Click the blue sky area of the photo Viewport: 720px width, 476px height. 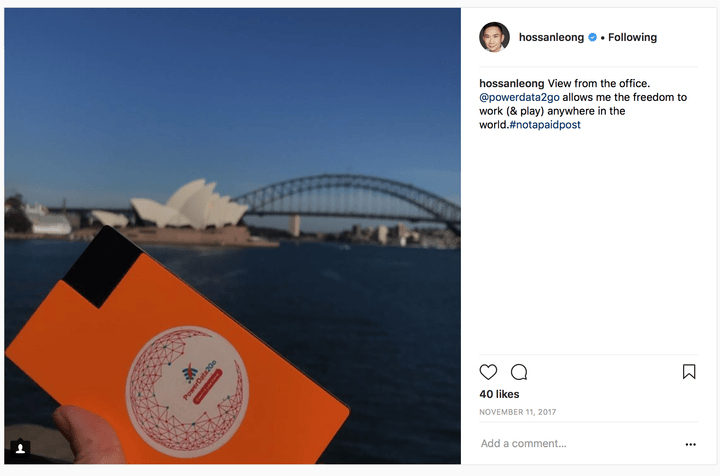pyautogui.click(x=230, y=83)
